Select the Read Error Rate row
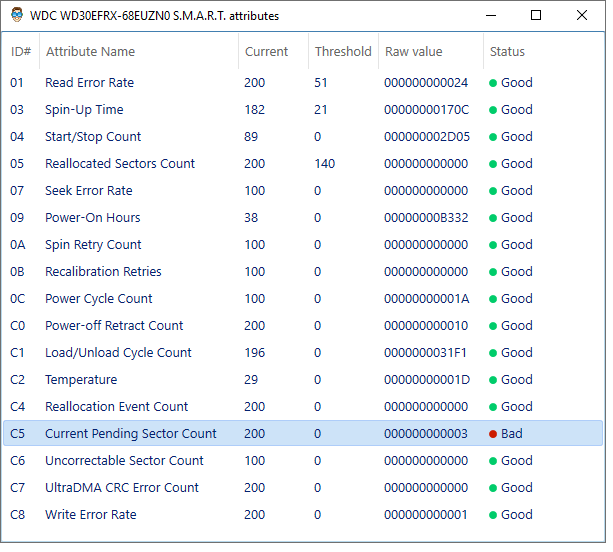 tap(303, 82)
